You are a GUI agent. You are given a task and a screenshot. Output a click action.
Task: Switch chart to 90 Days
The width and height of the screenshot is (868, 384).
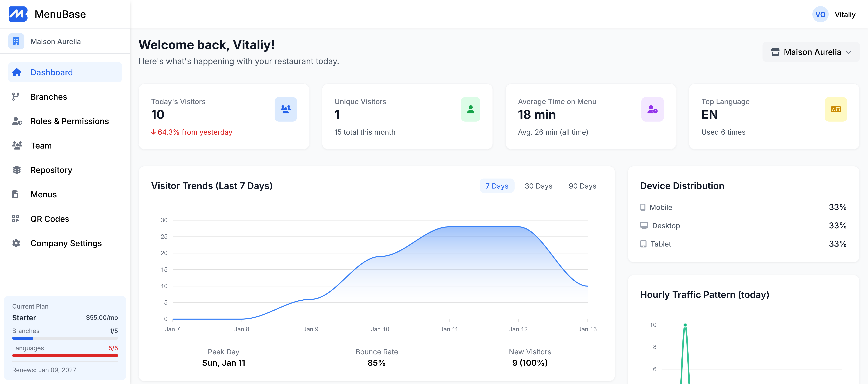582,186
